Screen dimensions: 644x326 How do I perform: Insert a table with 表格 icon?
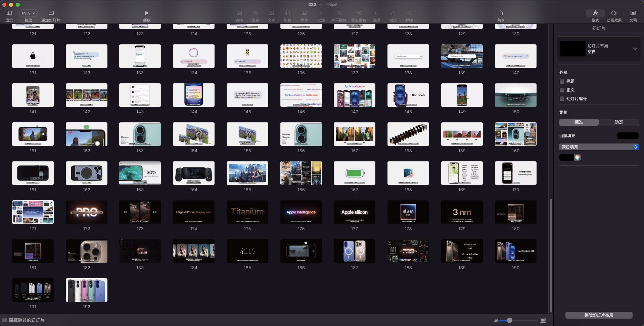(x=239, y=13)
